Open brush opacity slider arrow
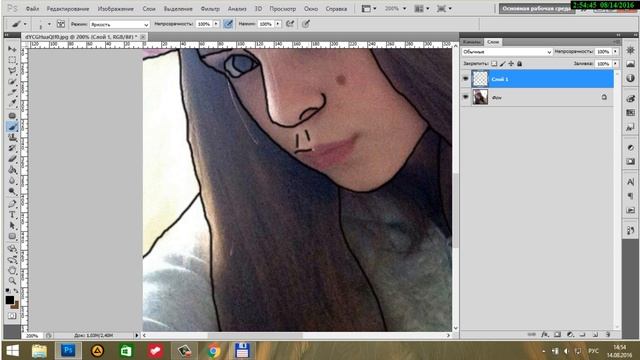This screenshot has height=360, width=640. tap(216, 24)
